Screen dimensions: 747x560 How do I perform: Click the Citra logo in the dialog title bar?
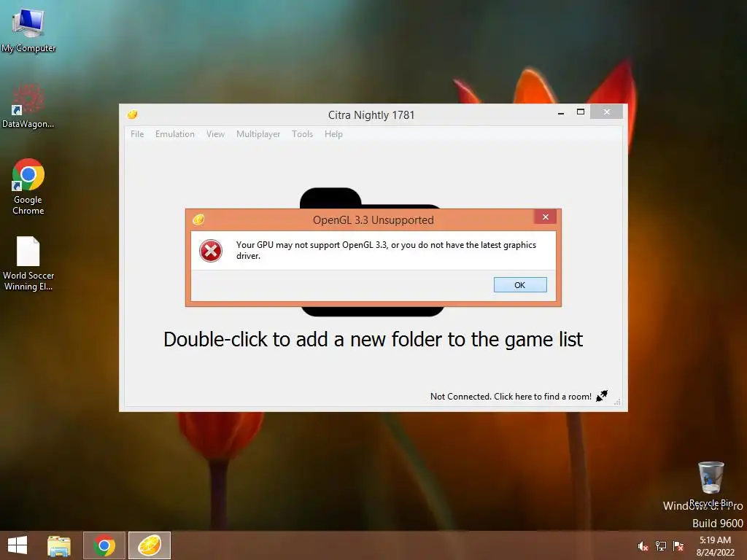pyautogui.click(x=198, y=219)
